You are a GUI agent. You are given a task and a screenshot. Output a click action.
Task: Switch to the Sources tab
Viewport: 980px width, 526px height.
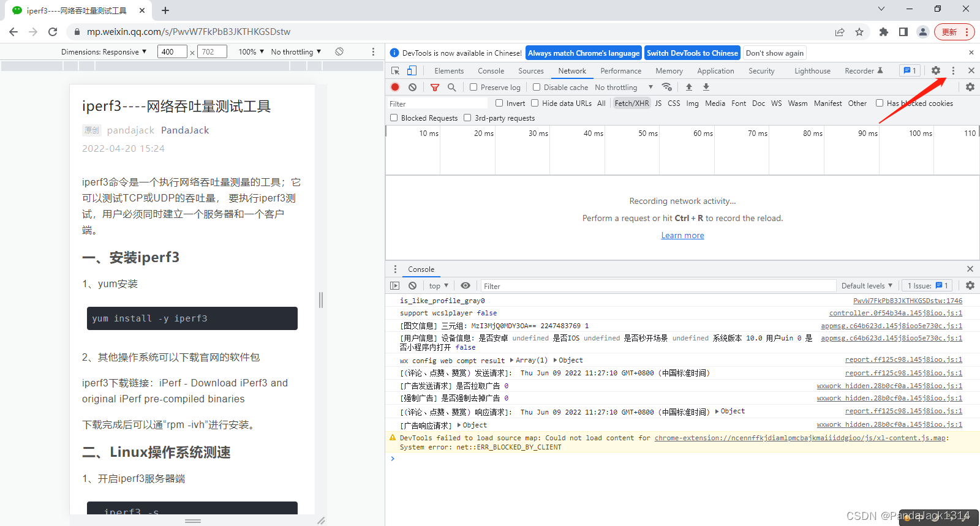[531, 71]
